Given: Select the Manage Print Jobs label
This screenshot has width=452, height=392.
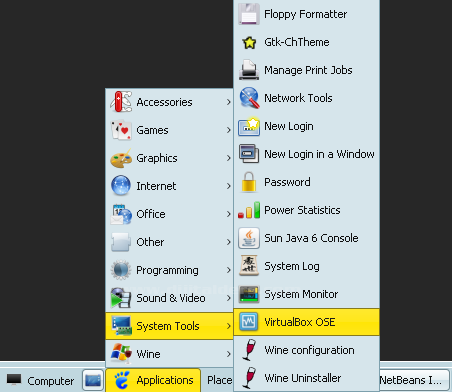Looking at the screenshot, I should (x=308, y=70).
